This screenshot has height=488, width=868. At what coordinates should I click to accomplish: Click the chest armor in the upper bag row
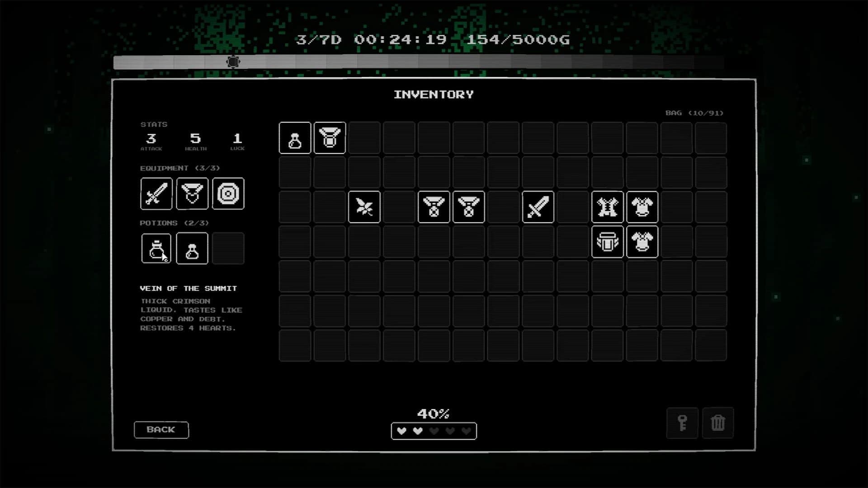click(x=642, y=207)
